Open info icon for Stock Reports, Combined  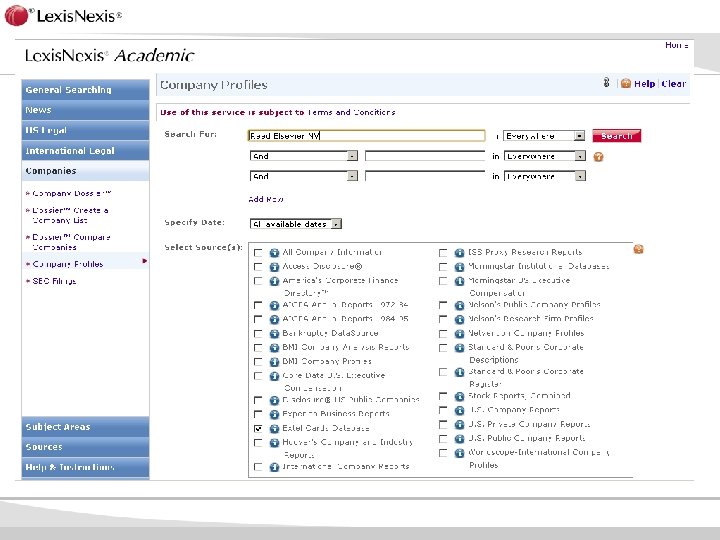pyautogui.click(x=459, y=396)
